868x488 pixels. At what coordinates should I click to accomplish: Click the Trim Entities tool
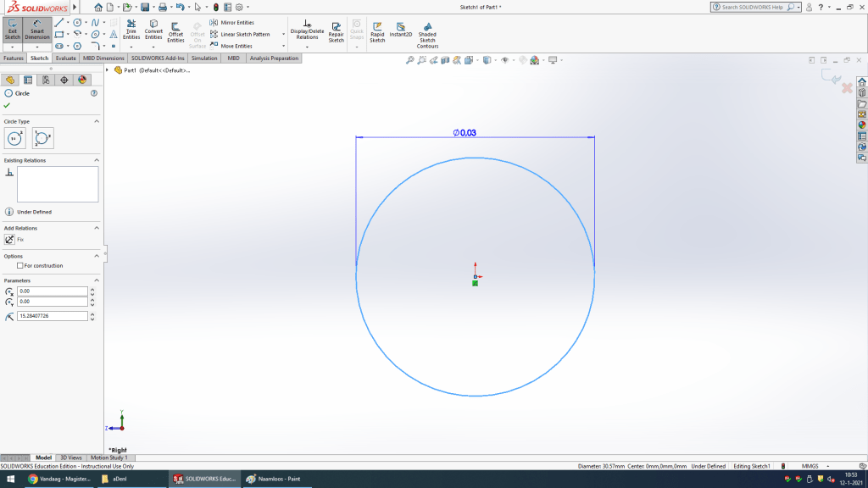tap(131, 30)
